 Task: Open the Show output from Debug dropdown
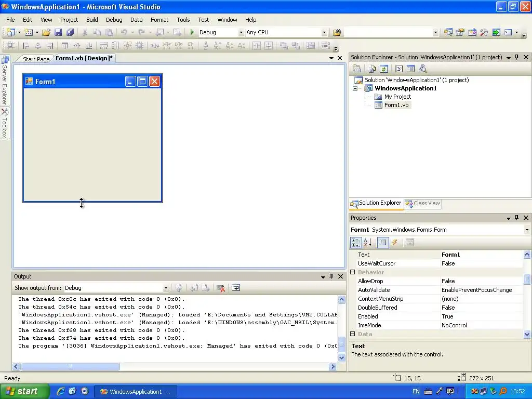pyautogui.click(x=166, y=288)
